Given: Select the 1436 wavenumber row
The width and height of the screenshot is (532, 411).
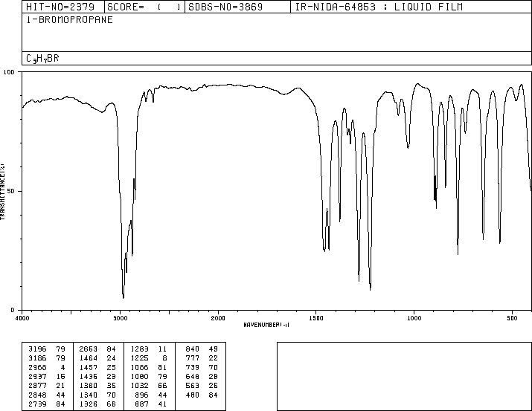Looking at the screenshot, I should (x=97, y=376).
